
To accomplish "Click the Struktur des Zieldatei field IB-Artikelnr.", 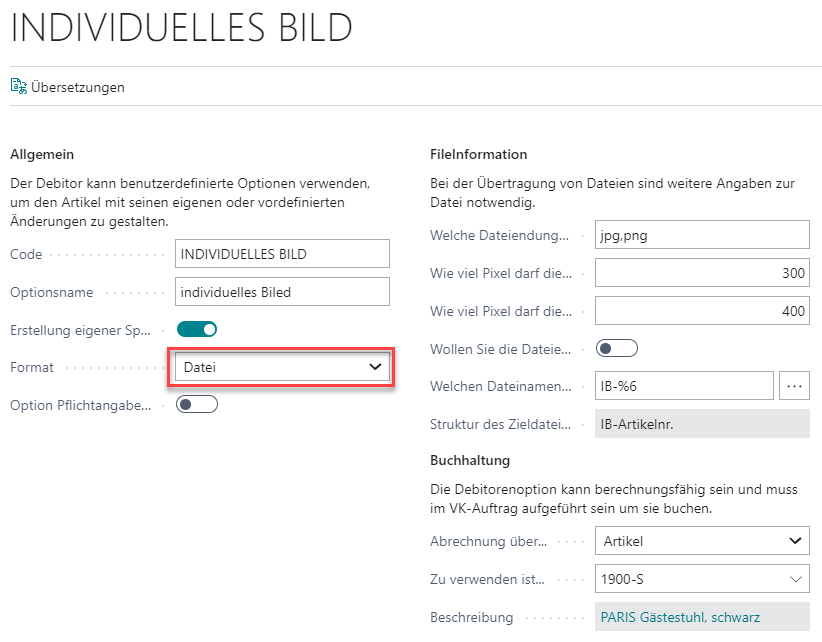I will 702,423.
